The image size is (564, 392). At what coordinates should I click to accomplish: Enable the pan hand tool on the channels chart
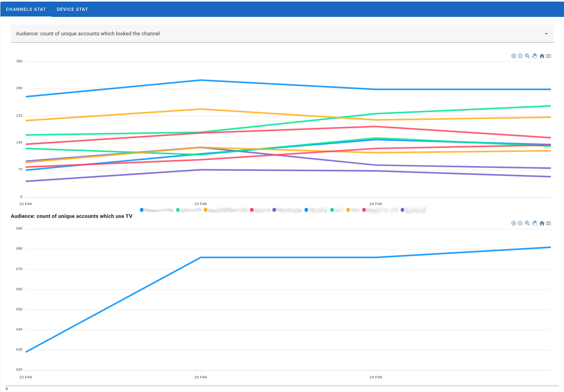[x=534, y=56]
